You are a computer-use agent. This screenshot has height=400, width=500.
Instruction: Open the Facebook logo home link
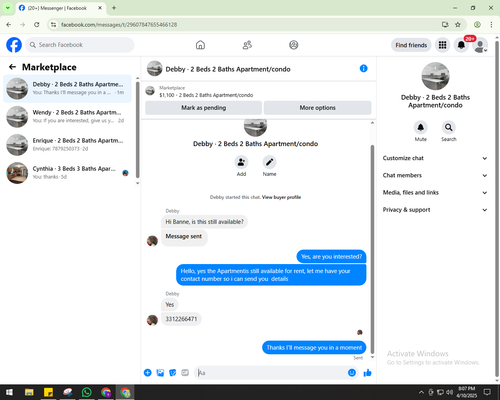click(14, 45)
